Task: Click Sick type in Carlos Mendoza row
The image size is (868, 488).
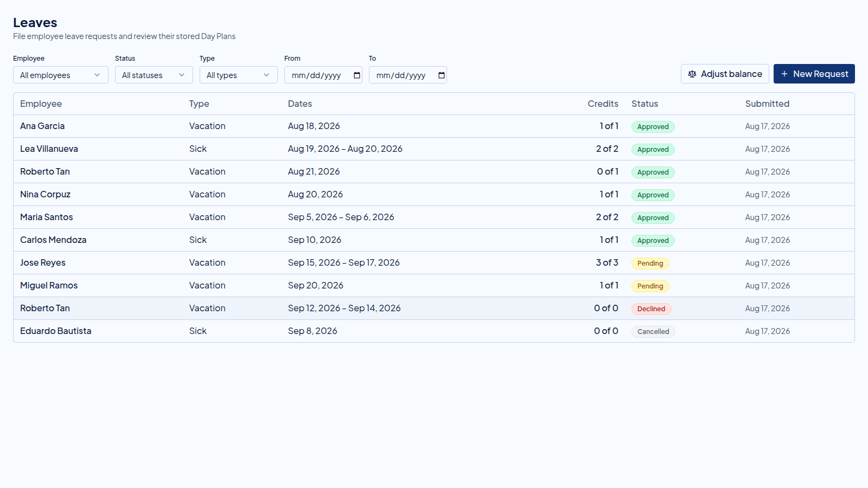Action: point(198,240)
